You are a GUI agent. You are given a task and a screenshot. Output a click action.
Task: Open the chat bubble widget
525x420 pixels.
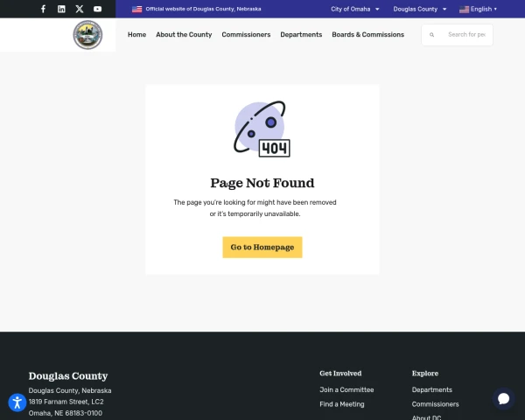503,399
